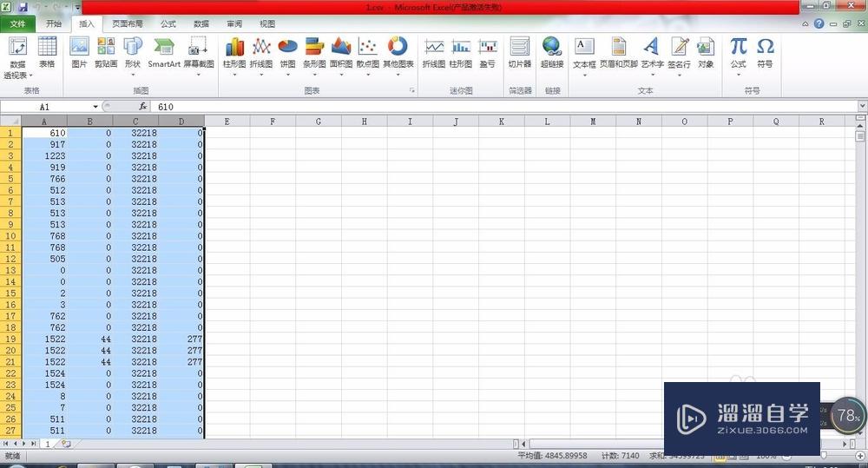Click the formula bar showing 610
Viewport: 868px width, 468px height.
505,106
